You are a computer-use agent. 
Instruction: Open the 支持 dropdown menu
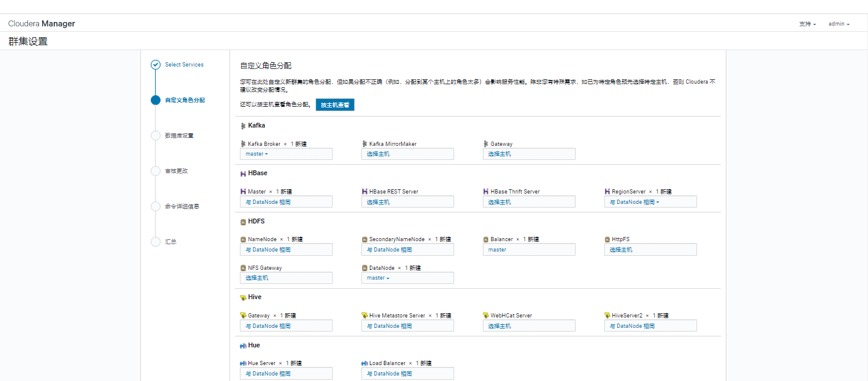[808, 24]
